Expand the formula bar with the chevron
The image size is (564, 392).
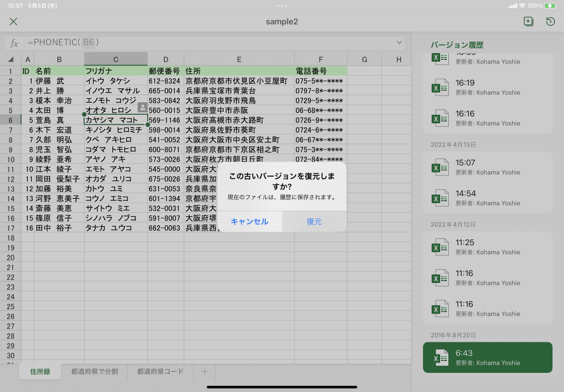pos(399,43)
